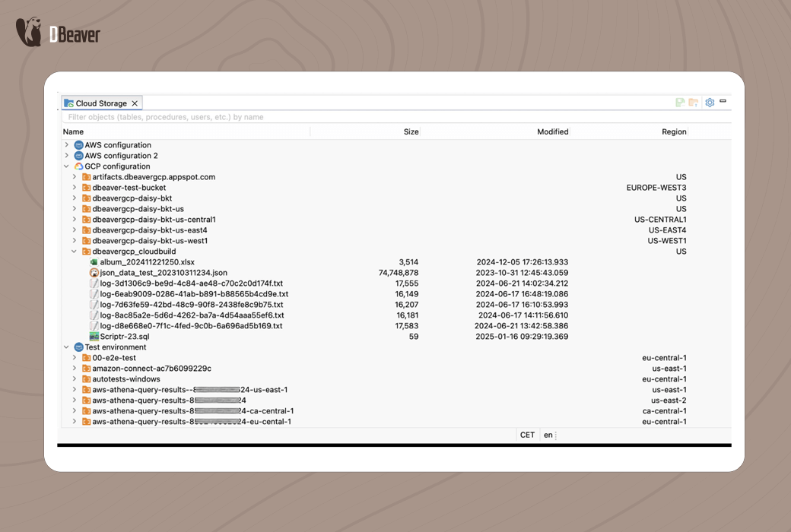This screenshot has height=532, width=791.
Task: Click the upload file toolbar icon
Action: (679, 102)
